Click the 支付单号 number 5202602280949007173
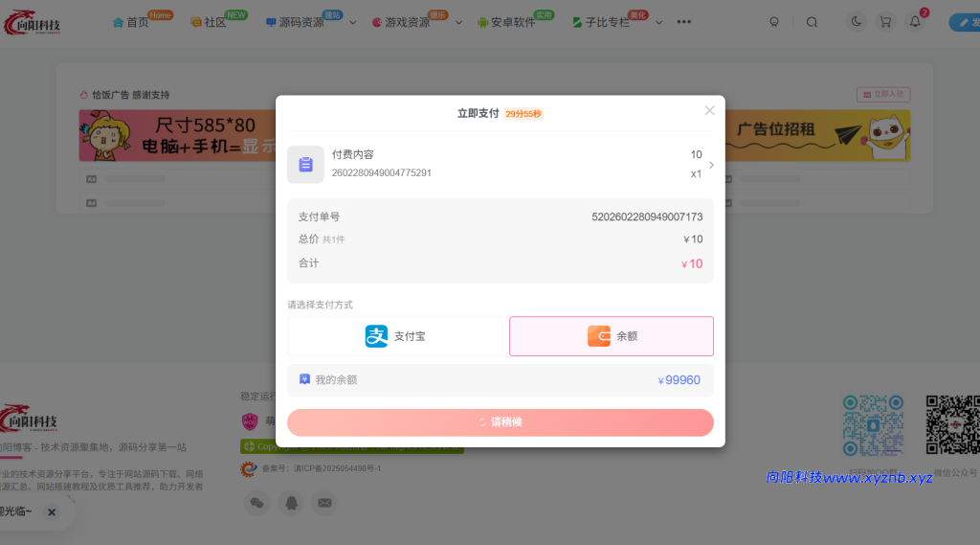The image size is (980, 545). pyautogui.click(x=647, y=217)
